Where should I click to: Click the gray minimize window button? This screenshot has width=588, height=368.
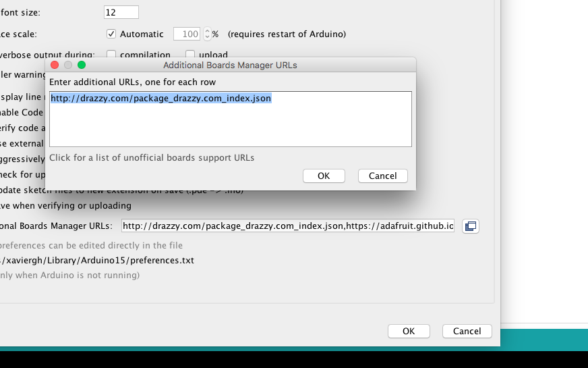click(68, 65)
